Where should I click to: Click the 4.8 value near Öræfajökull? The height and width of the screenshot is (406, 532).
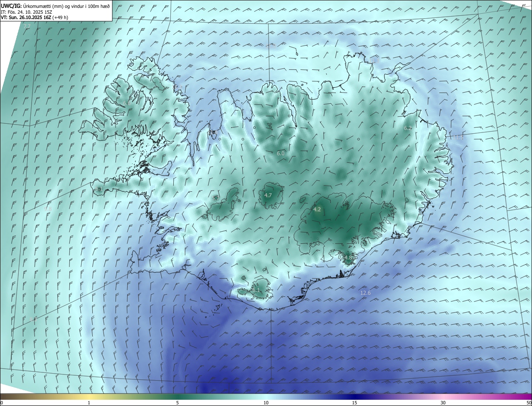click(x=348, y=258)
